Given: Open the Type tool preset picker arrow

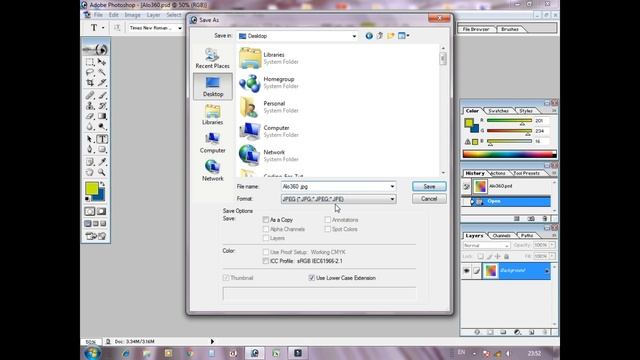Looking at the screenshot, I should tap(103, 28).
